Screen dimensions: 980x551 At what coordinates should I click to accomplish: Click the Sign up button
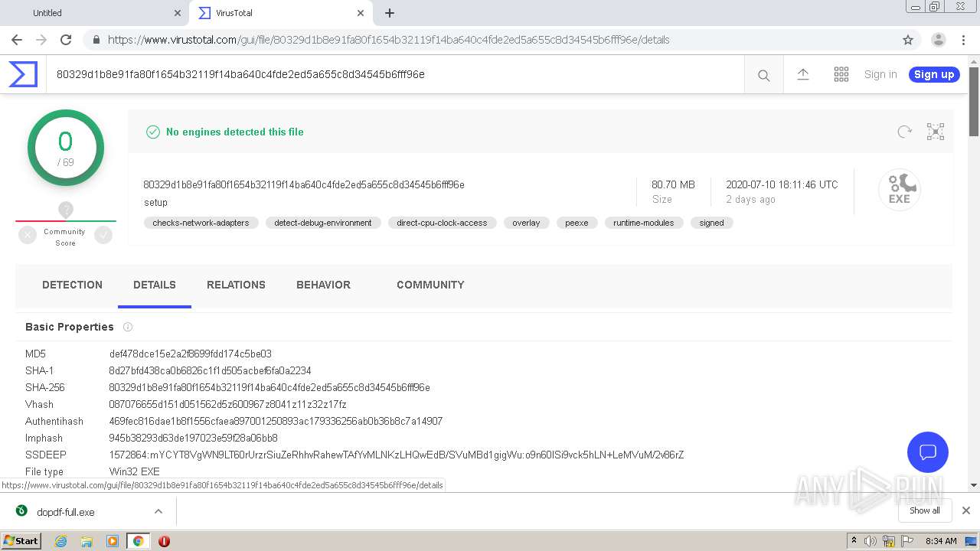coord(934,74)
